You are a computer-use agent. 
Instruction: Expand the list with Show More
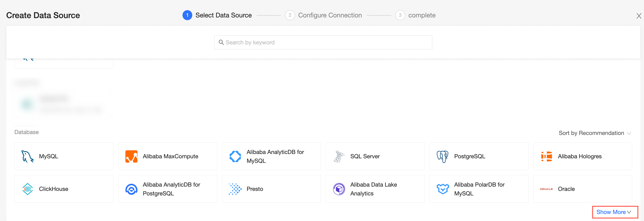pyautogui.click(x=614, y=212)
